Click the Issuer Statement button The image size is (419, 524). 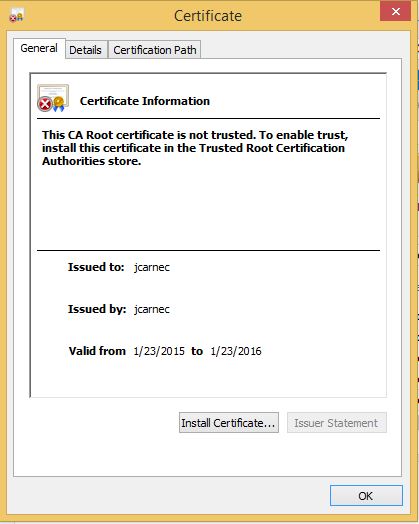[336, 423]
